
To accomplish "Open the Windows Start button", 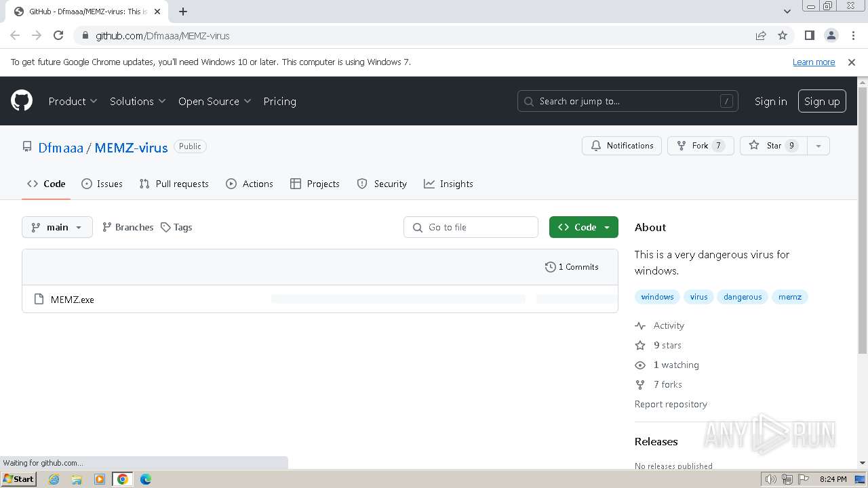I will coord(19,479).
